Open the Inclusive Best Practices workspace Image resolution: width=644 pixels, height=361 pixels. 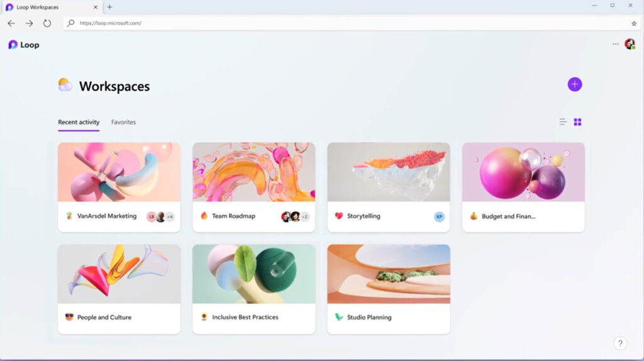(254, 289)
